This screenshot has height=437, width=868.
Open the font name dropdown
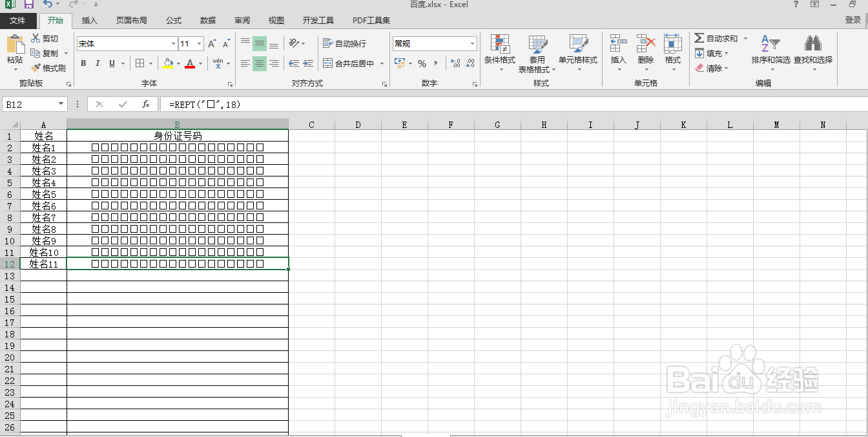point(173,43)
